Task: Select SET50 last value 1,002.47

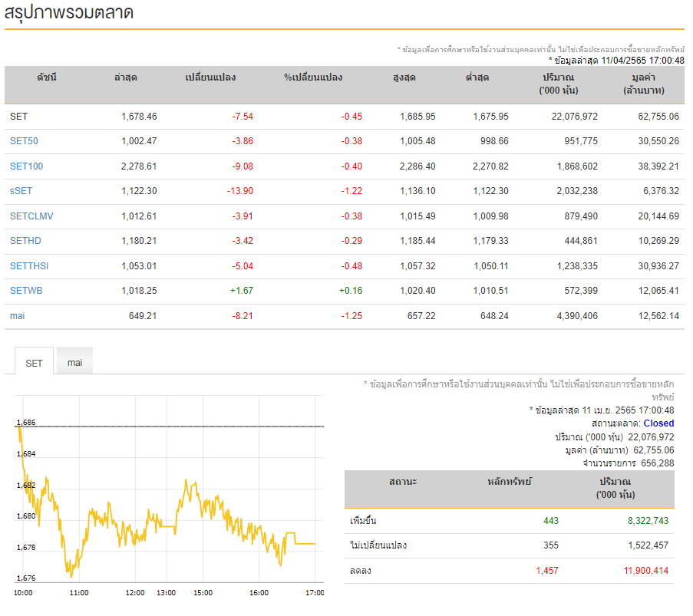Action: (x=139, y=141)
